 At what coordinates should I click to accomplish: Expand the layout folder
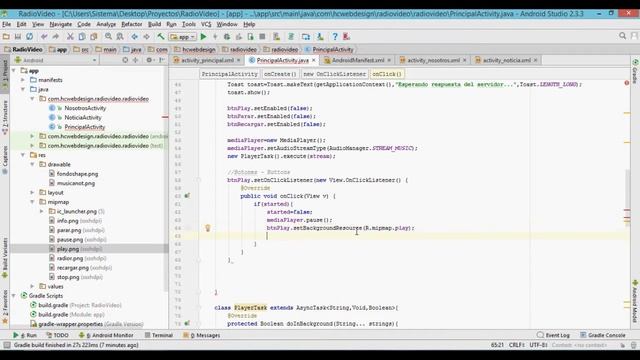(32, 192)
